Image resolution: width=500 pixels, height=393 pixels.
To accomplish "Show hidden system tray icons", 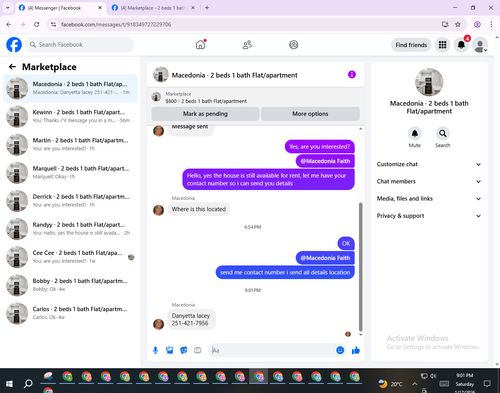I will pyautogui.click(x=414, y=384).
